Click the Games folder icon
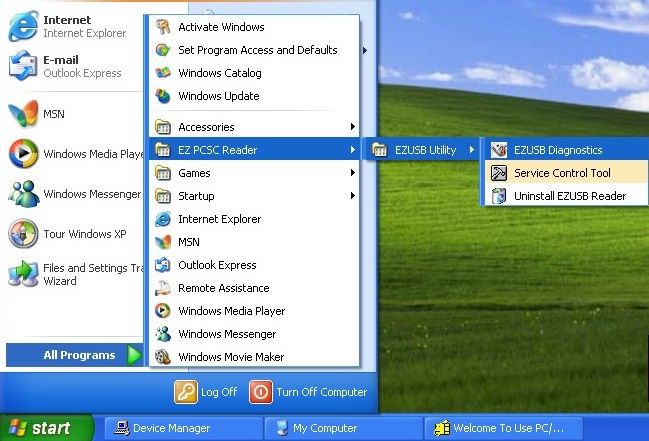Image resolution: width=649 pixels, height=441 pixels. 163,173
